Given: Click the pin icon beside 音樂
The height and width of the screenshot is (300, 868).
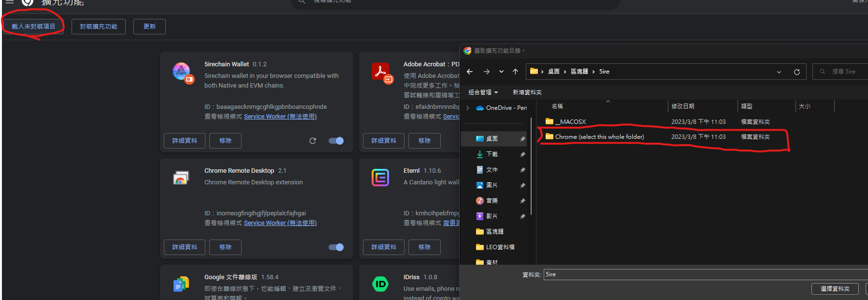Looking at the screenshot, I should [522, 201].
